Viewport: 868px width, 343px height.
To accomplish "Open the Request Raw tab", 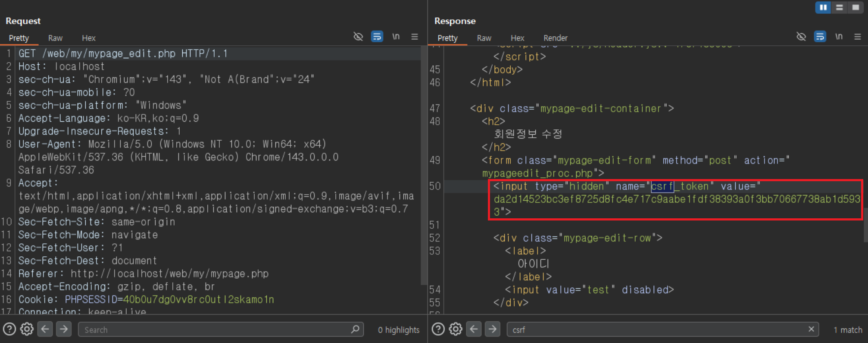I will coord(55,38).
